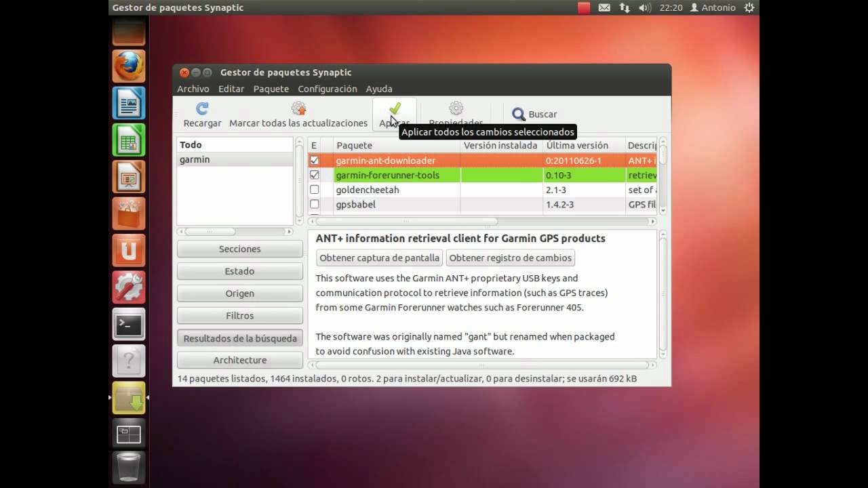Click the description pane vertical scrollbar
This screenshot has height=488, width=868.
pos(663,293)
